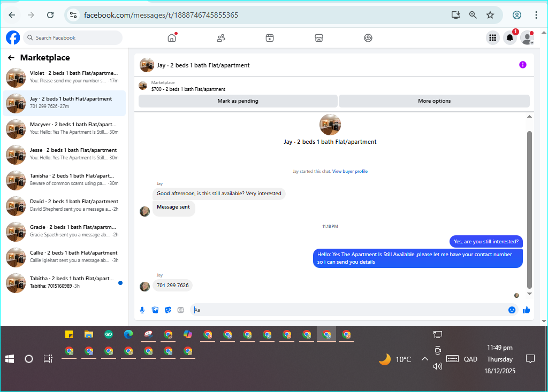
Task: Open the notifications bell
Action: tap(510, 38)
